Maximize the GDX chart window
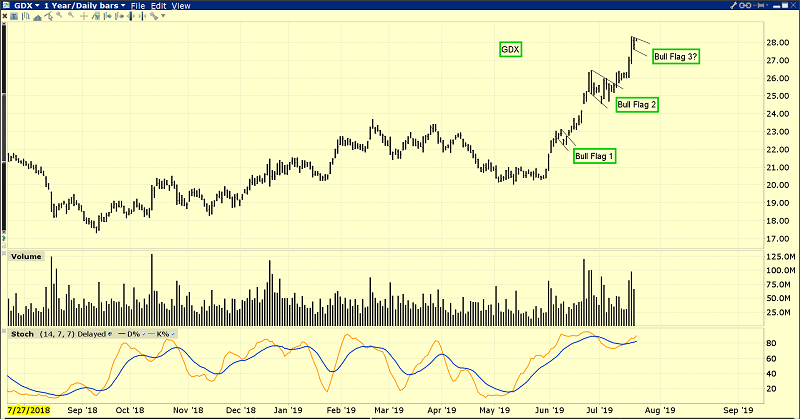This screenshot has width=800, height=419. pos(785,5)
